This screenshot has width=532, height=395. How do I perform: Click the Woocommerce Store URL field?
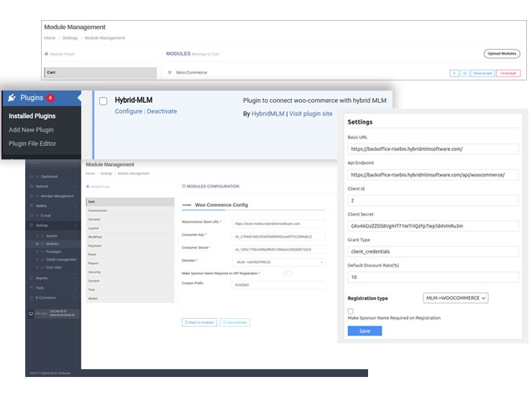point(278,224)
